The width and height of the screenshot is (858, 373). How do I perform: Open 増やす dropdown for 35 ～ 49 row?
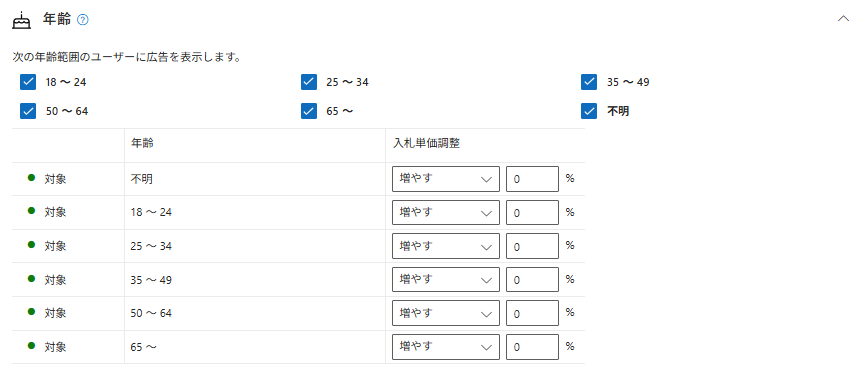tap(446, 280)
